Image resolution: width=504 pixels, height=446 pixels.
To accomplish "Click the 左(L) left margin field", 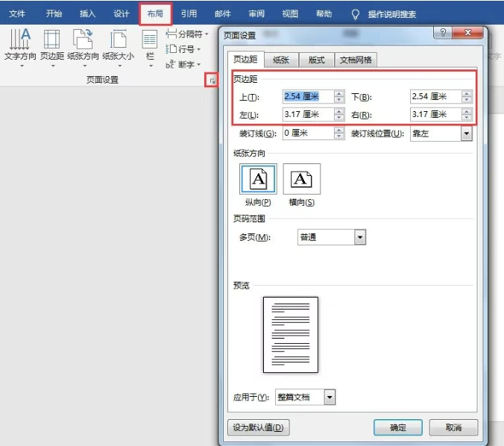I will tap(308, 114).
